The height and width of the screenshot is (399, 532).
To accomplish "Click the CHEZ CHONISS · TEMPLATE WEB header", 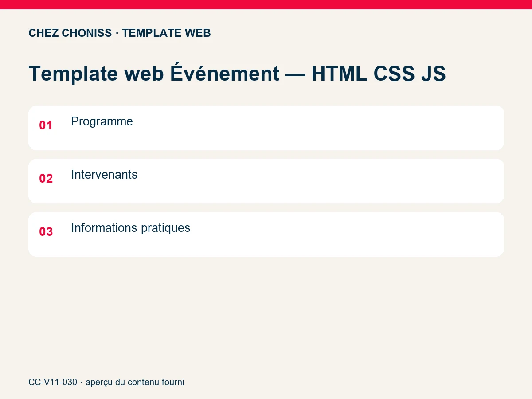I will tap(120, 33).
